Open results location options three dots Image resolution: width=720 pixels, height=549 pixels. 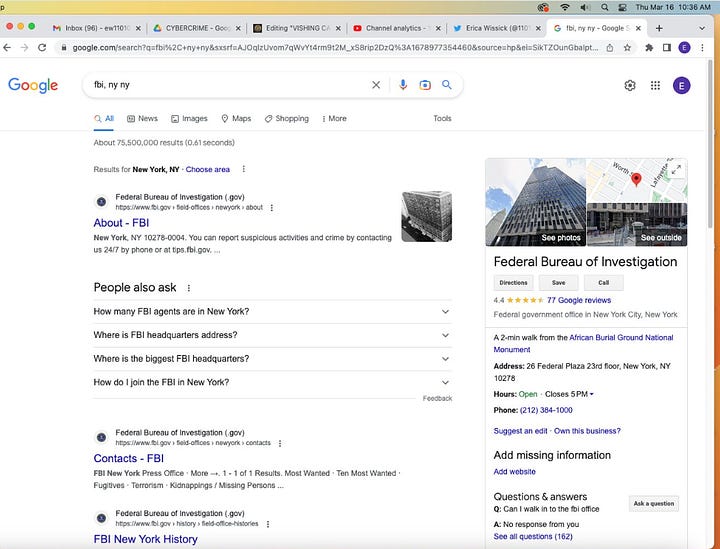click(x=243, y=169)
